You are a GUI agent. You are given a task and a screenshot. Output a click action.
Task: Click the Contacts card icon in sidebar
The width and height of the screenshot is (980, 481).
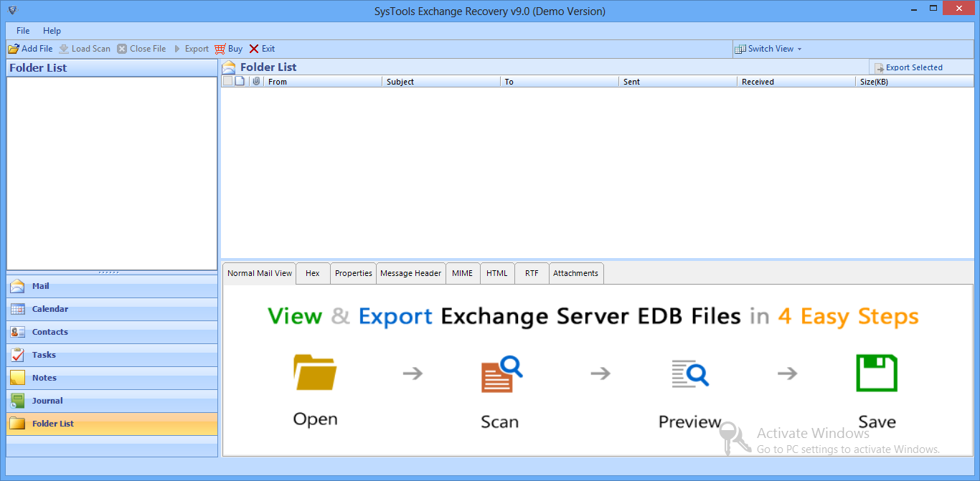point(18,333)
